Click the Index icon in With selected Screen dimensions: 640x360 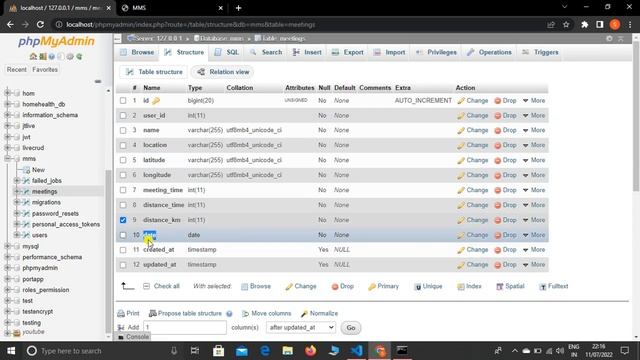click(461, 287)
